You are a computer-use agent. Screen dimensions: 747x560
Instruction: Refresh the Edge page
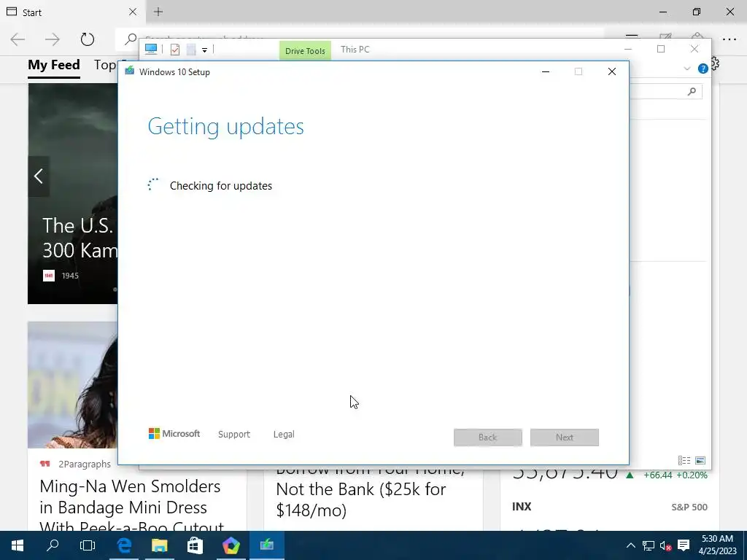coord(88,39)
